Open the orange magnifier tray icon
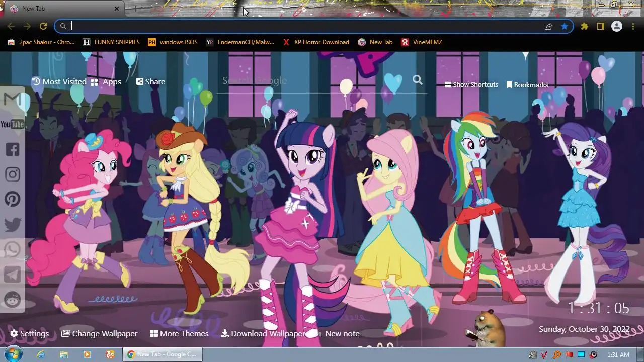 click(557, 355)
